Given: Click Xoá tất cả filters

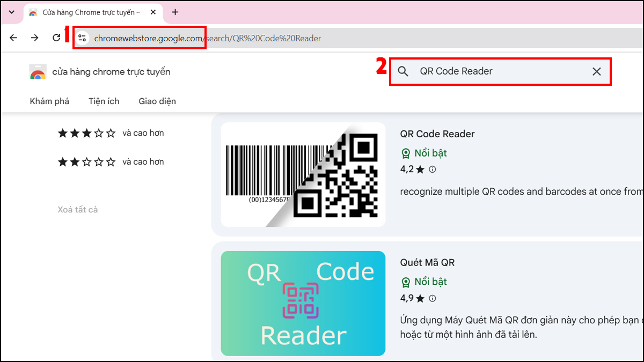Looking at the screenshot, I should (x=78, y=210).
